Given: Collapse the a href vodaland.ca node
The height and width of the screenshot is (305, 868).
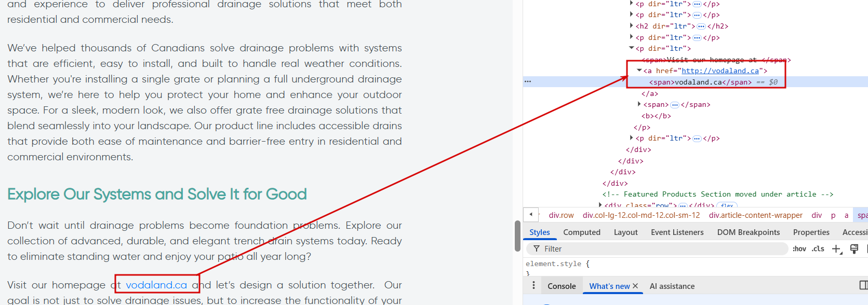Looking at the screenshot, I should 639,71.
